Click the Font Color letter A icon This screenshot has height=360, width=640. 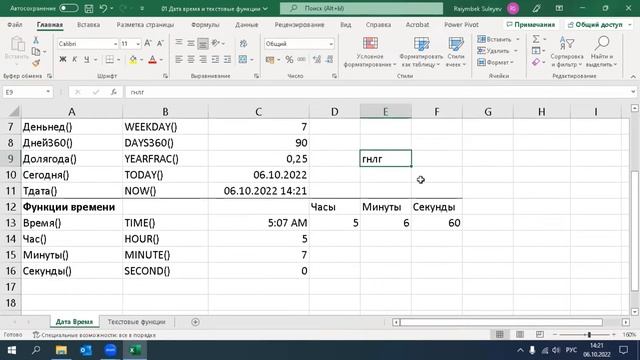[x=152, y=60]
